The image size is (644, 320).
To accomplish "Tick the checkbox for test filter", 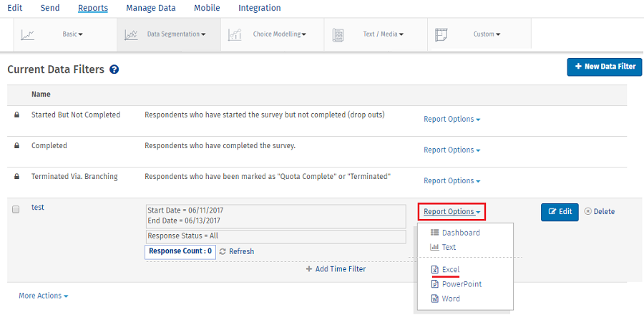I will [16, 209].
